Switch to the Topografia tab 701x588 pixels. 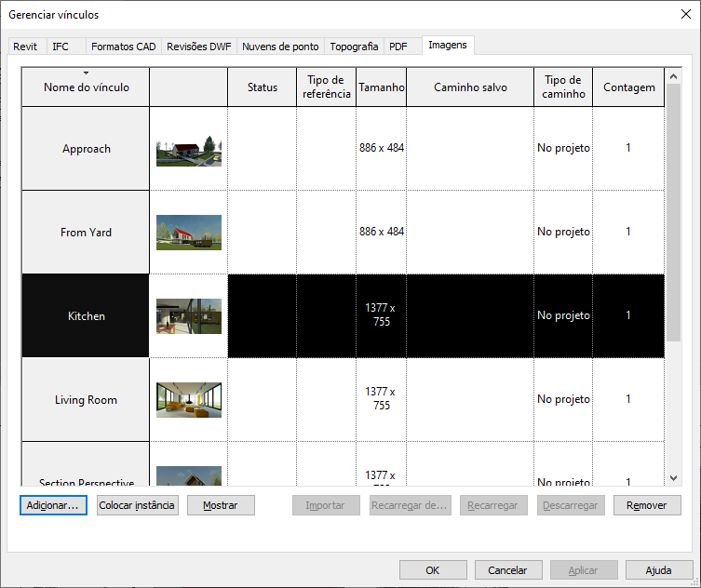[354, 47]
